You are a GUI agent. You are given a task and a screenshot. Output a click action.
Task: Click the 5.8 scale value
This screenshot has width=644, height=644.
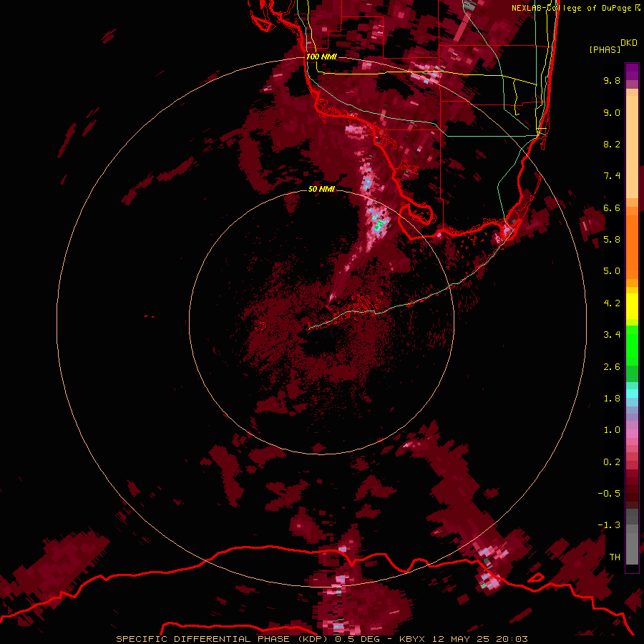coord(612,240)
